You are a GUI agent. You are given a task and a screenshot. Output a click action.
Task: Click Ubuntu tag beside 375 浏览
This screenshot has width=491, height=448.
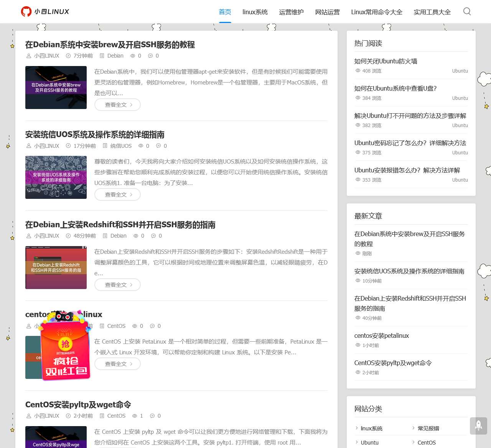(460, 152)
